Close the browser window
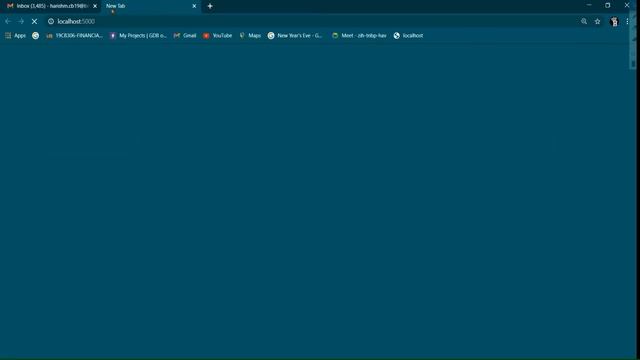This screenshot has height=360, width=640. coord(627,5)
